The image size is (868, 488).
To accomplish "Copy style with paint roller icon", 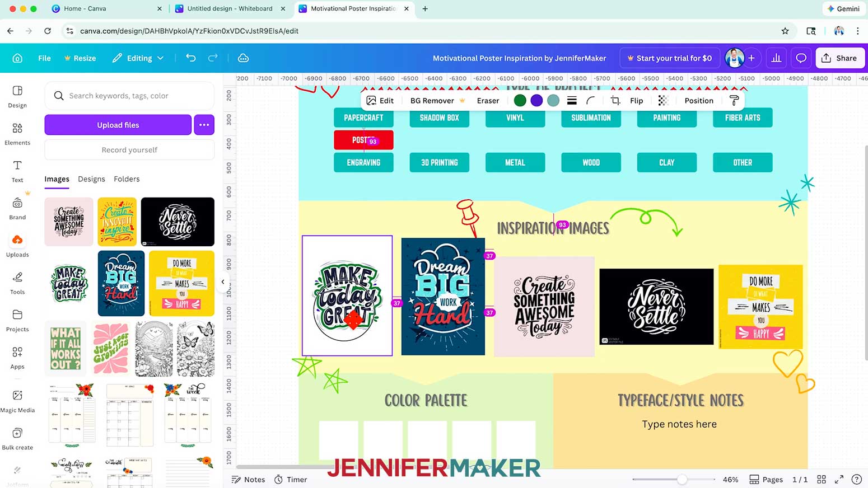I will tap(734, 101).
